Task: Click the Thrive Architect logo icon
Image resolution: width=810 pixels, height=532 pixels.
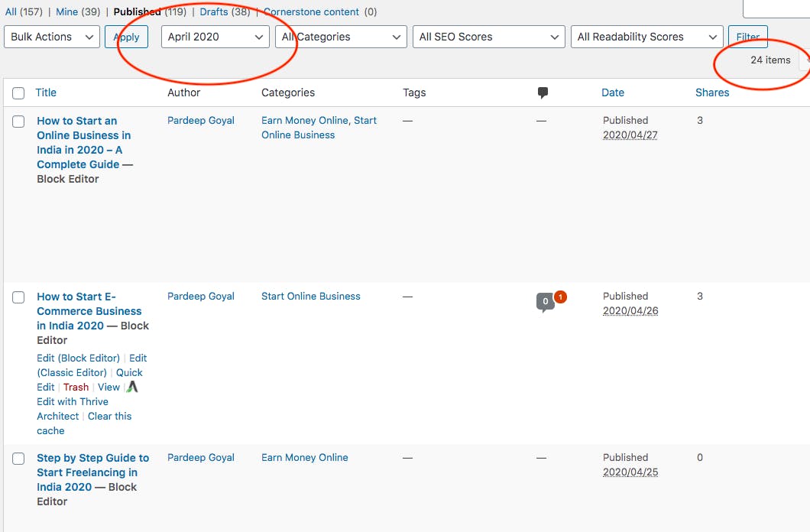Action: pos(132,388)
